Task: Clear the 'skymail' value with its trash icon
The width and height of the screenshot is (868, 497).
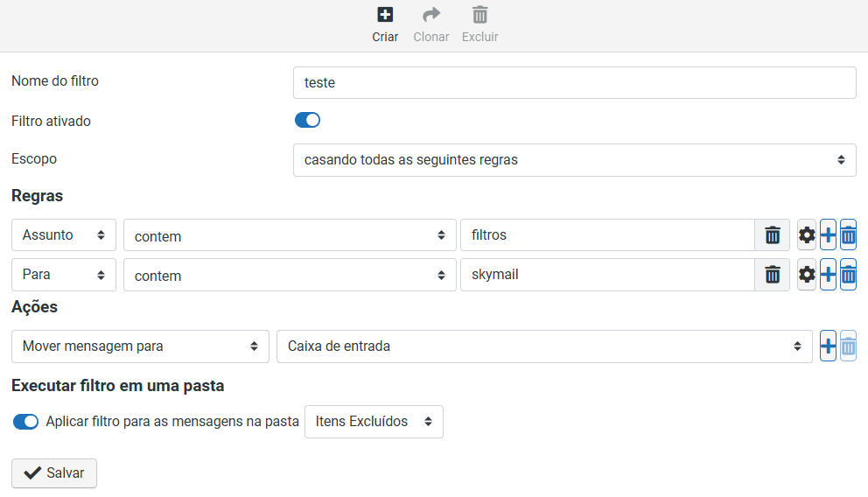Action: 773,275
